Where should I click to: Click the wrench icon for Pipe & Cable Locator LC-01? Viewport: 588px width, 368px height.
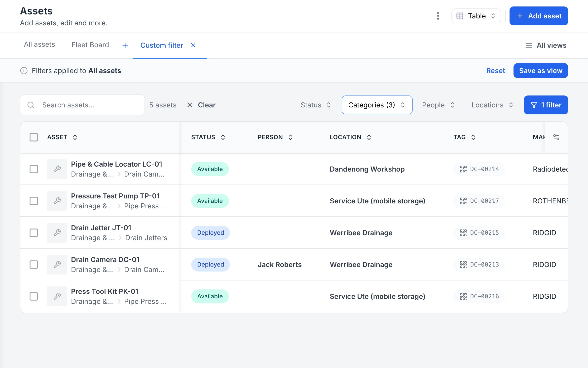57,169
